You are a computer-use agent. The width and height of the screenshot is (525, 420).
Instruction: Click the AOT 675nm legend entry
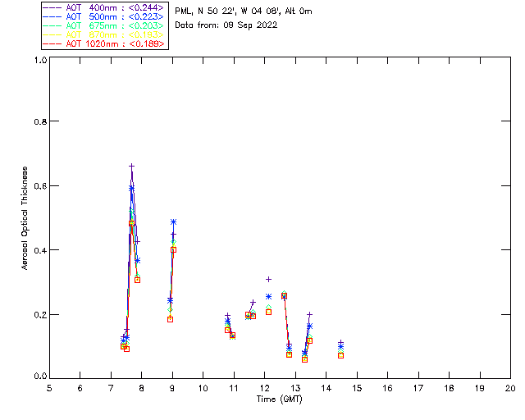(x=103, y=25)
